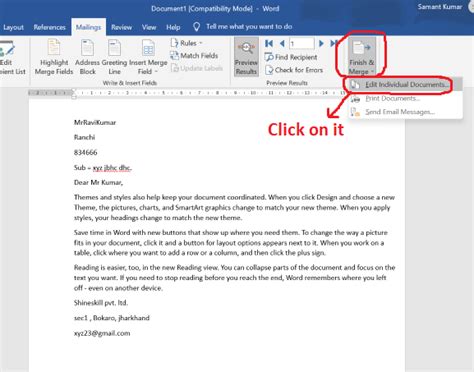Viewport: 474px width, 372px height.
Task: Open the Rules dropdown
Action: tap(187, 43)
